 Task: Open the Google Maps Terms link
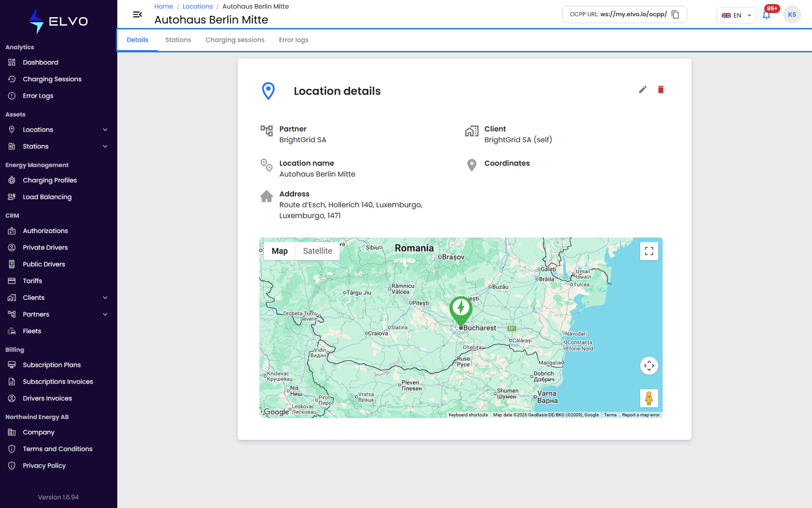coord(610,415)
